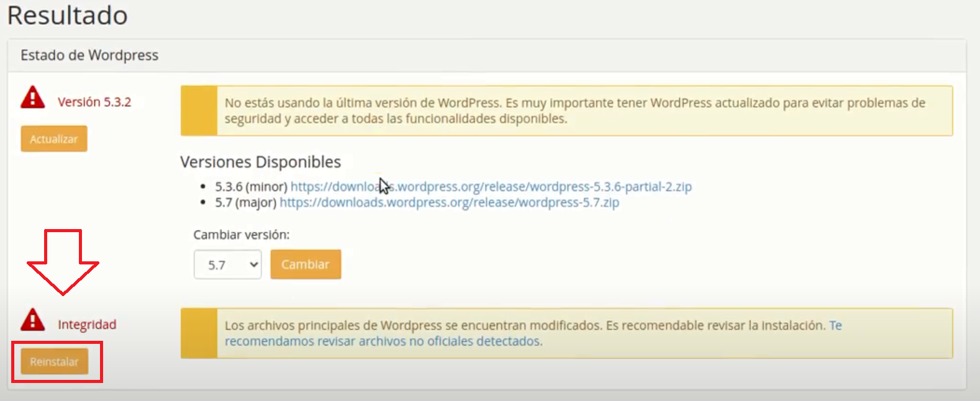Image resolution: width=980 pixels, height=401 pixels.
Task: Click the yellow stripe on the integrity notice
Action: pos(199,333)
